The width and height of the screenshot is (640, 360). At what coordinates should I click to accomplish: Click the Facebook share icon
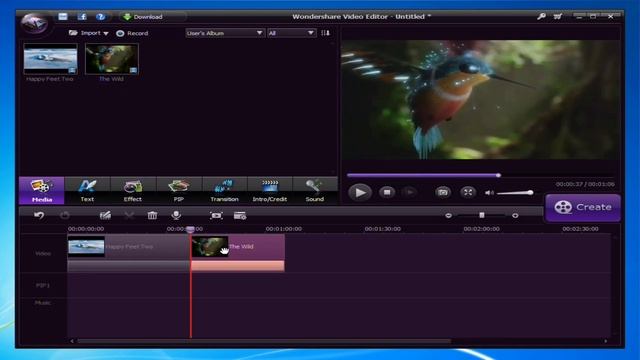point(82,16)
